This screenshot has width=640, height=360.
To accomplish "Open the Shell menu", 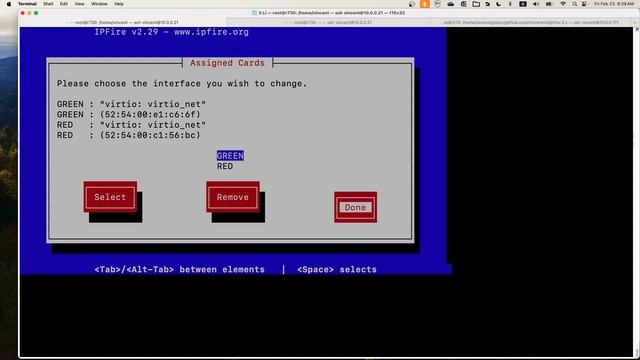I will tap(48, 4).
